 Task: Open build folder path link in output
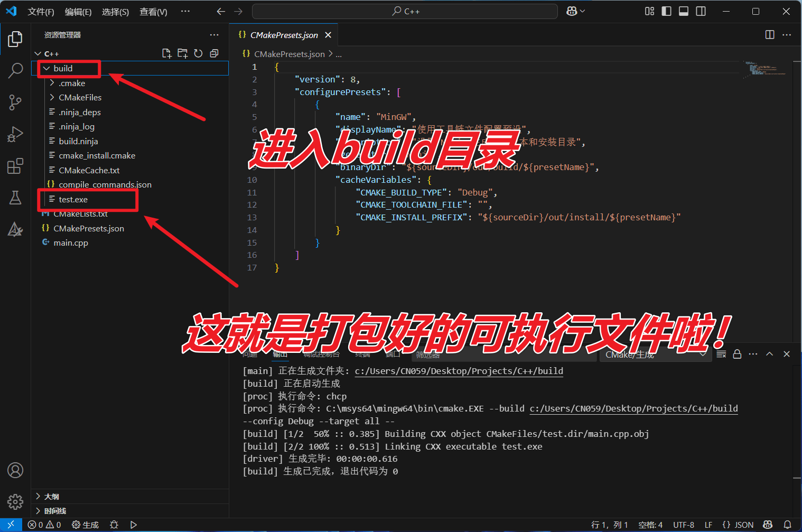[x=459, y=371]
